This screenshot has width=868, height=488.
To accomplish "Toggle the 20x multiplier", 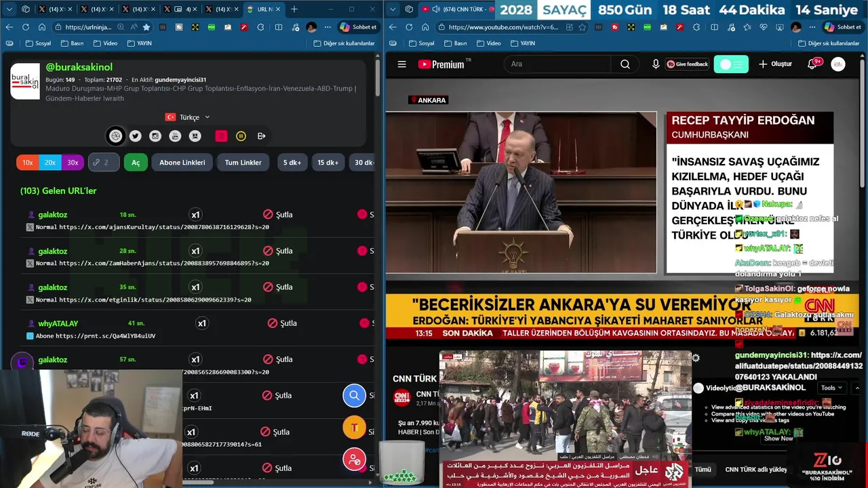I will tap(50, 163).
